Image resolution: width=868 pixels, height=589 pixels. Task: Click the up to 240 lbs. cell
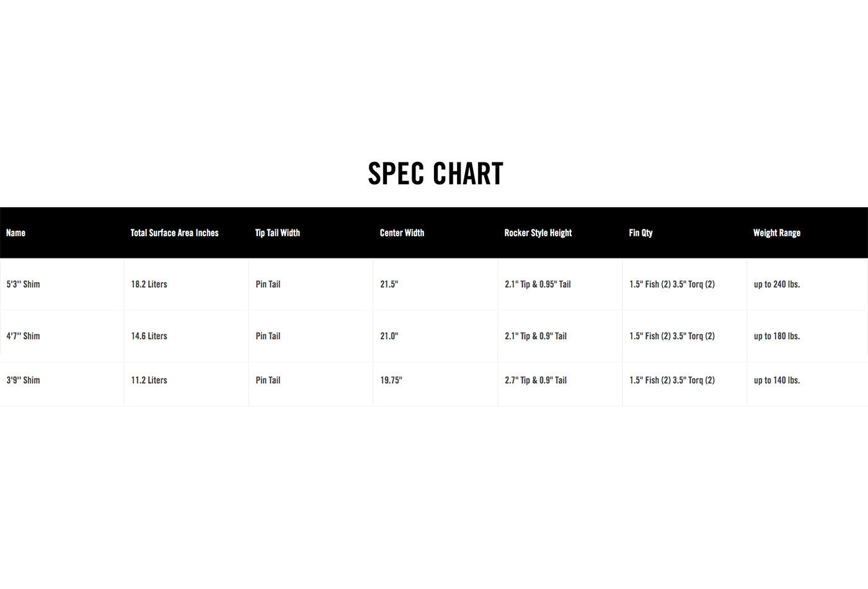pyautogui.click(x=777, y=285)
